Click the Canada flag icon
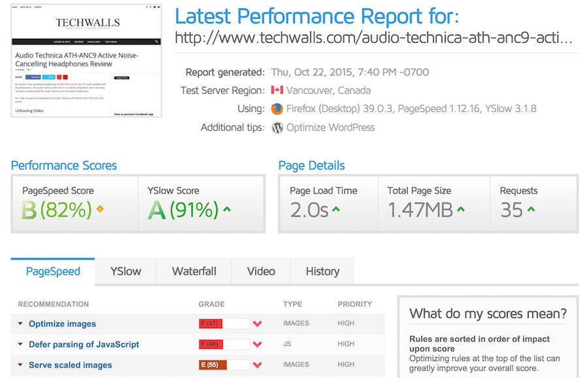The width and height of the screenshot is (588, 378). coord(277,91)
